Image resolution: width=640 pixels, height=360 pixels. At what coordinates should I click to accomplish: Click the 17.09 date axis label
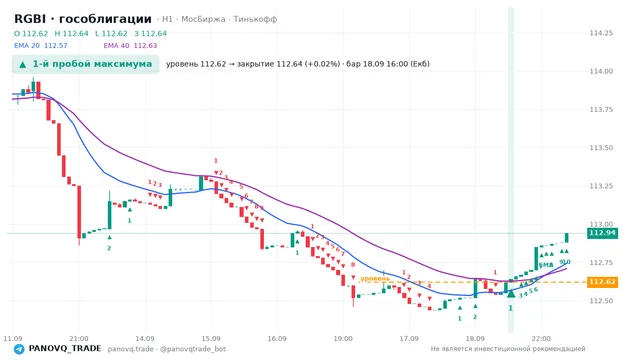[x=409, y=339]
